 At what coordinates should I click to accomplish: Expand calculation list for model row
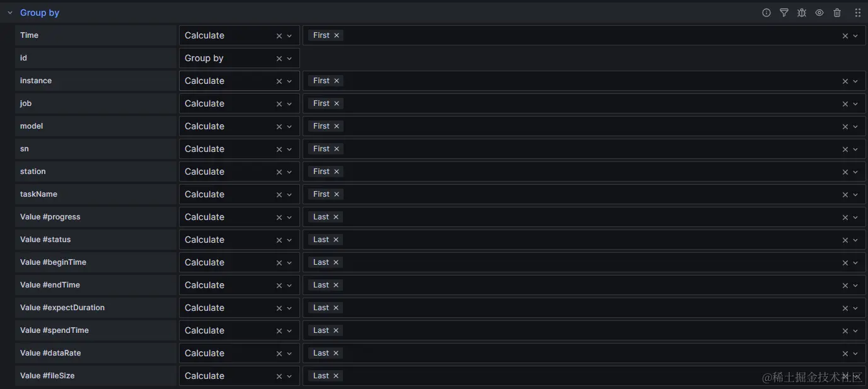855,127
